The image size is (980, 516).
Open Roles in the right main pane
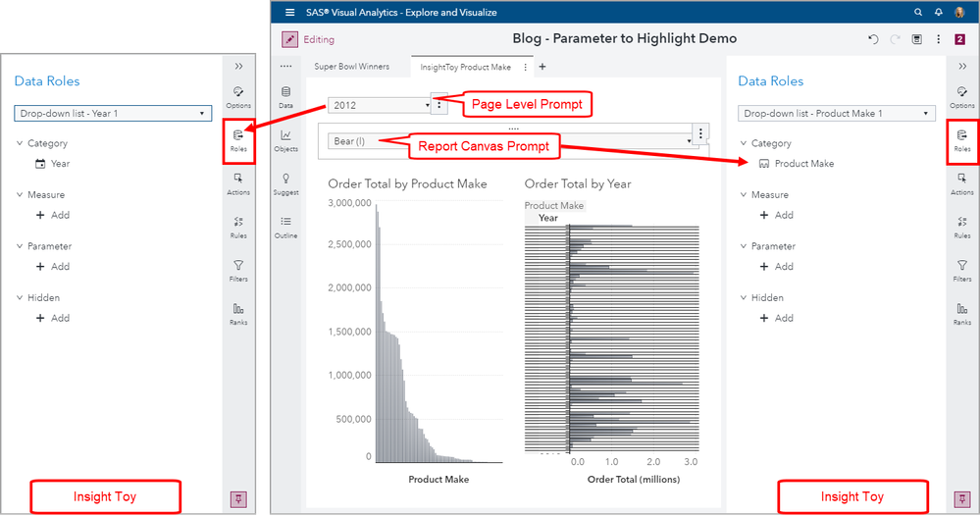962,140
